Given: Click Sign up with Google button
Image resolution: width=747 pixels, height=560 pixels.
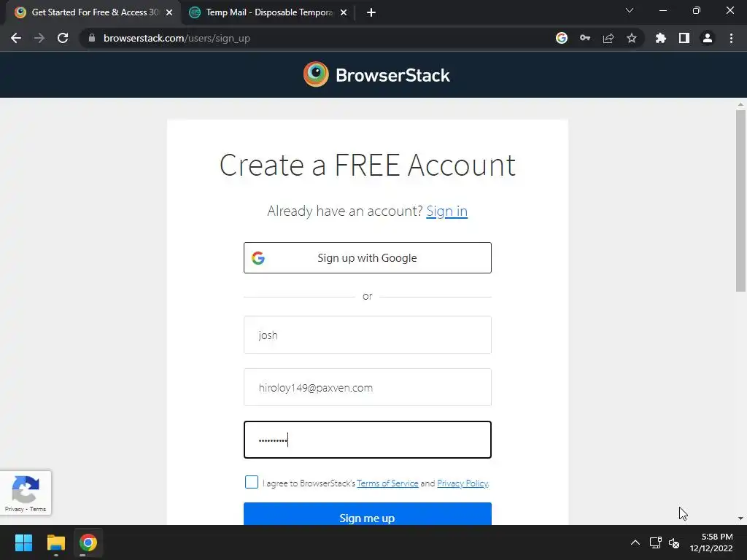Looking at the screenshot, I should (368, 257).
